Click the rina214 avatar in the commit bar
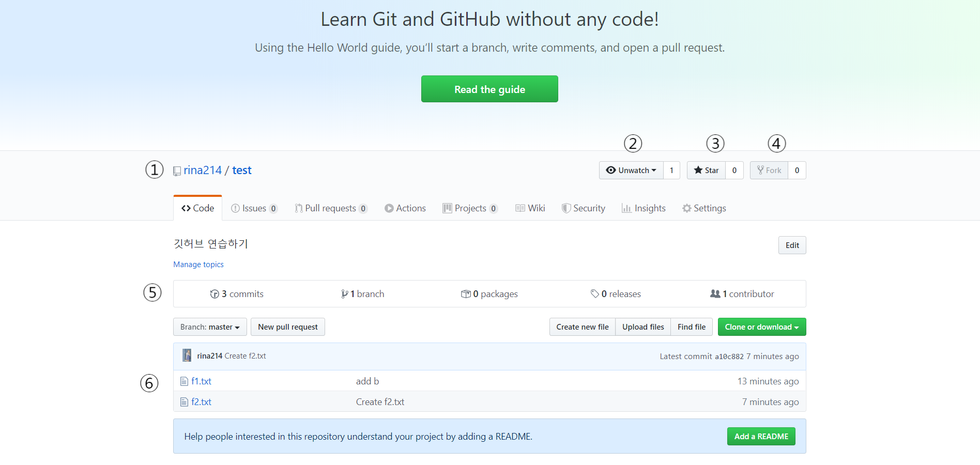Image resolution: width=980 pixels, height=465 pixels. coord(187,355)
